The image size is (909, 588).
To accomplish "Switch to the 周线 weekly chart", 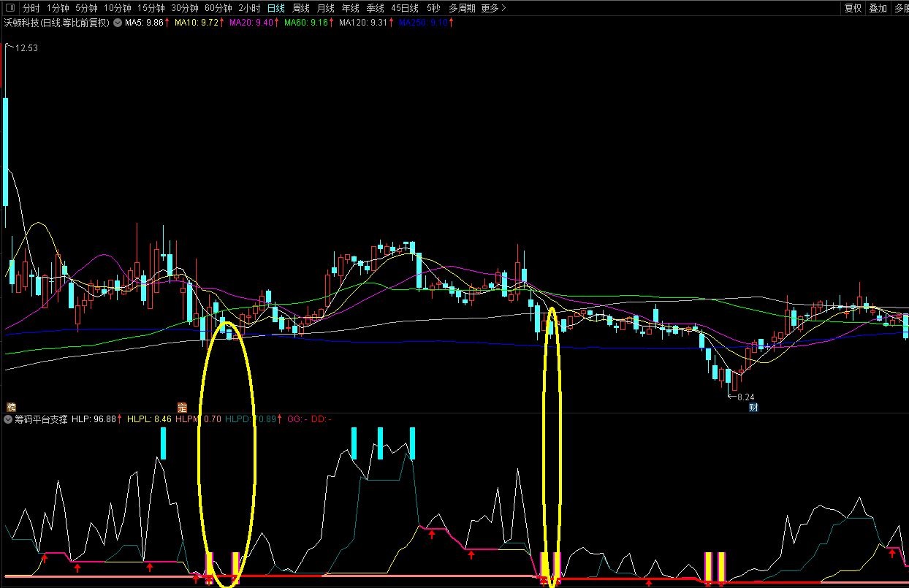I will tap(301, 9).
